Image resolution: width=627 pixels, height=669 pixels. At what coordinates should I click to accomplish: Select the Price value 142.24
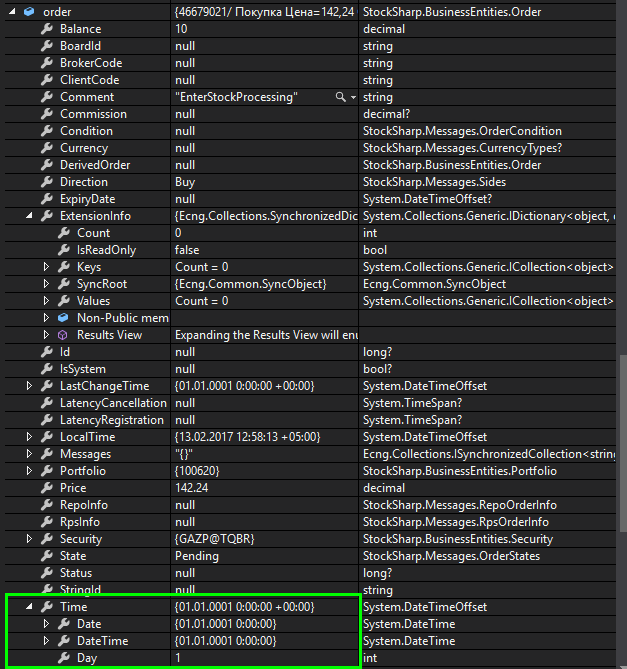tap(194, 488)
